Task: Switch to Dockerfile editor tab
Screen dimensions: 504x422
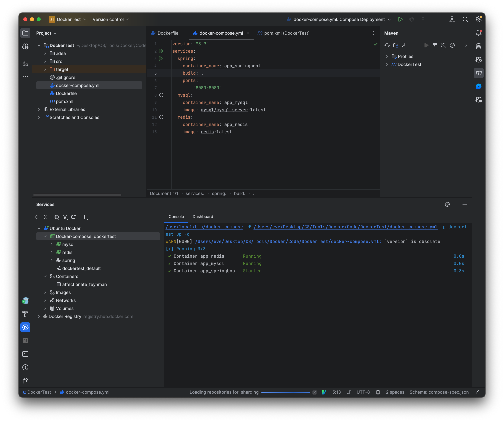Action: (x=165, y=33)
